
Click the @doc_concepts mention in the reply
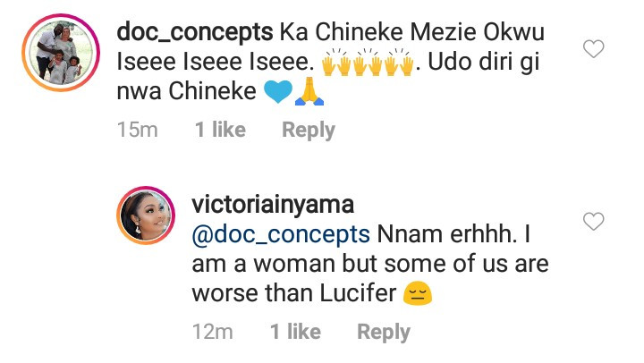281,235
